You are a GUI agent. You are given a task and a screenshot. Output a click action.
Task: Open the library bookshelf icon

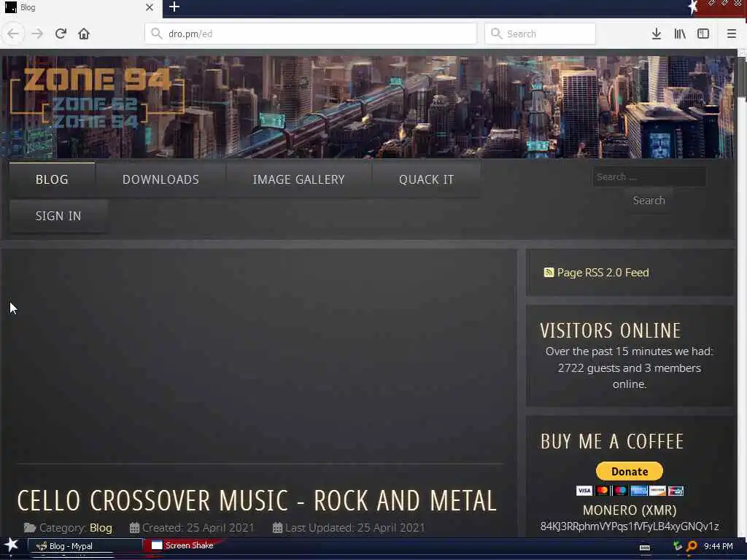click(x=680, y=34)
